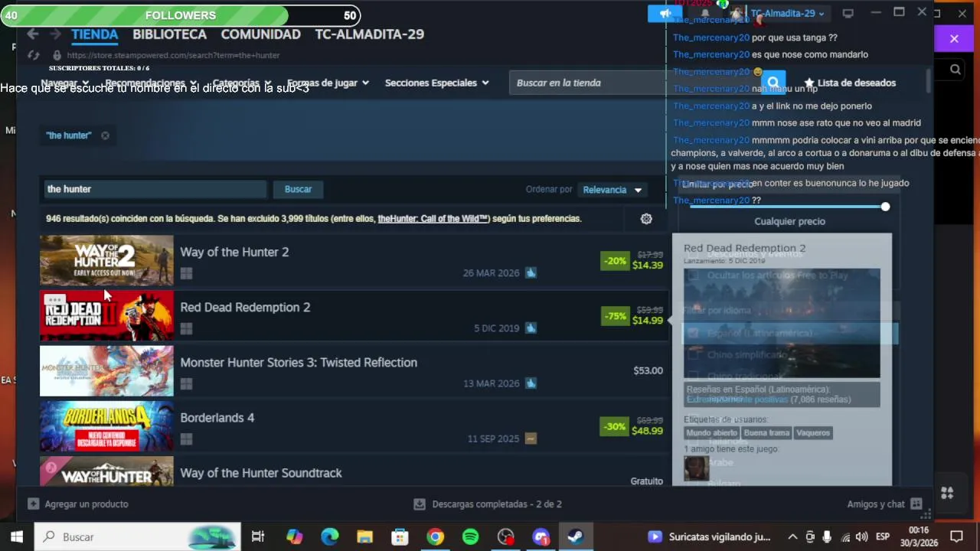Open File Explorer from taskbar
This screenshot has width=980, height=551.
pos(364,536)
